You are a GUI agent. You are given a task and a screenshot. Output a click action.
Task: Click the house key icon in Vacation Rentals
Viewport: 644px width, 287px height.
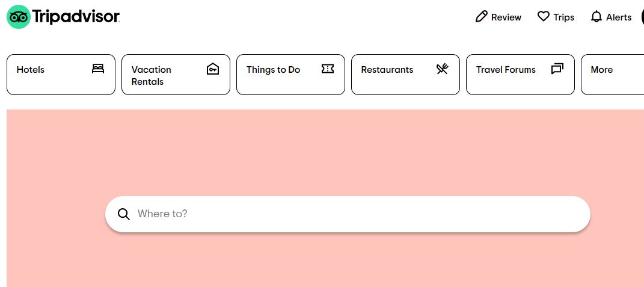pos(213,69)
